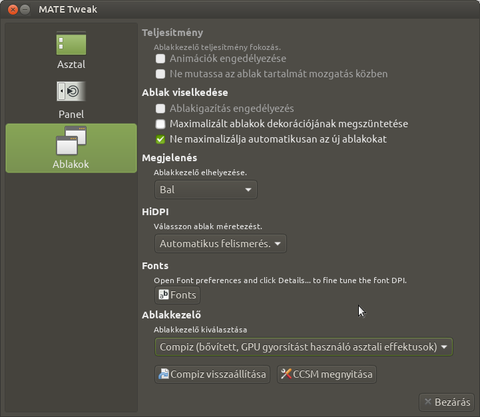Open the Compiz window manager dropdown

click(304, 347)
